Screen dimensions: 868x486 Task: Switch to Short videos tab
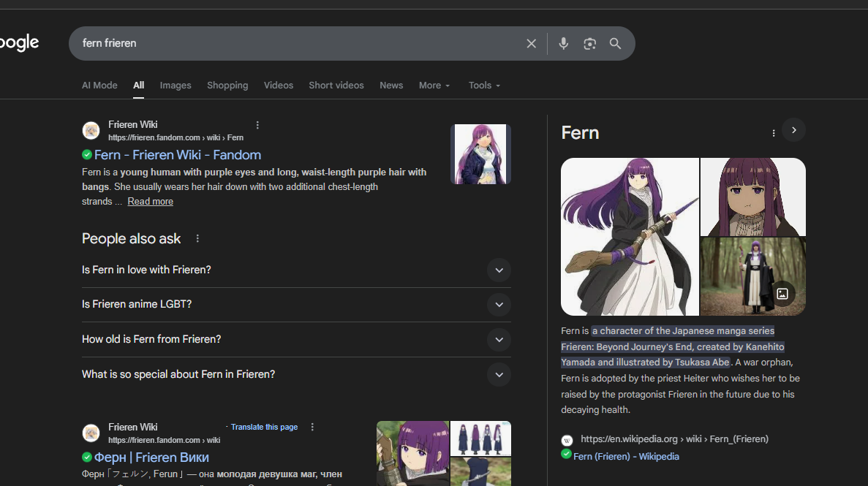click(x=336, y=86)
